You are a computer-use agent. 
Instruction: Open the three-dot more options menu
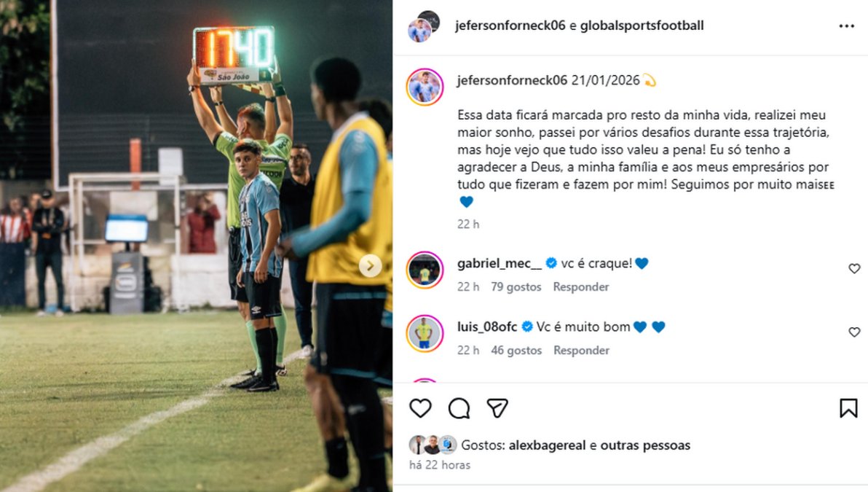click(x=846, y=26)
